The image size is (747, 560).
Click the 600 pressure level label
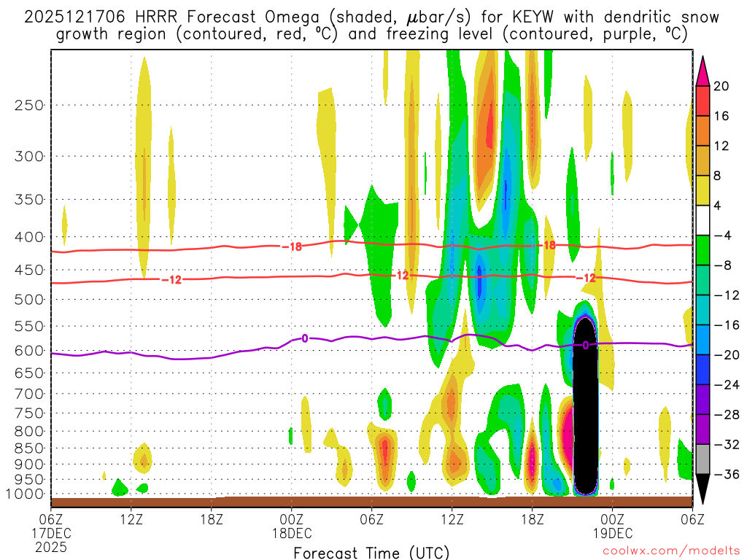tap(28, 351)
